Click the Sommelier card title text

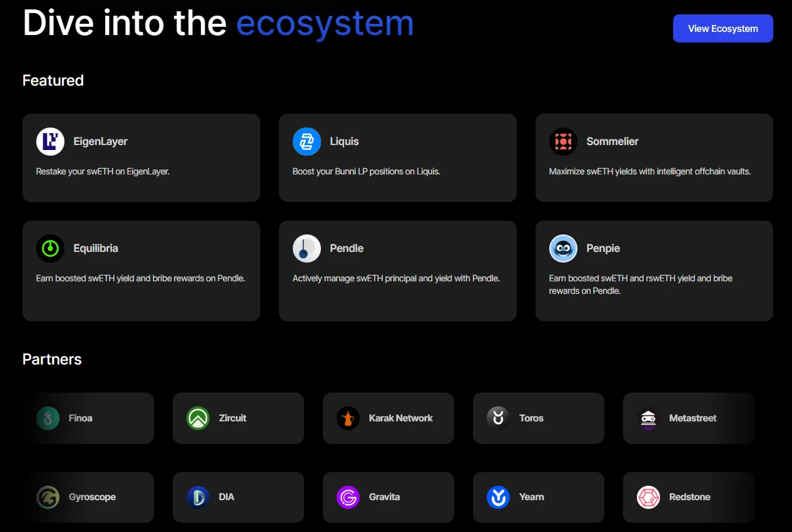pyautogui.click(x=612, y=141)
